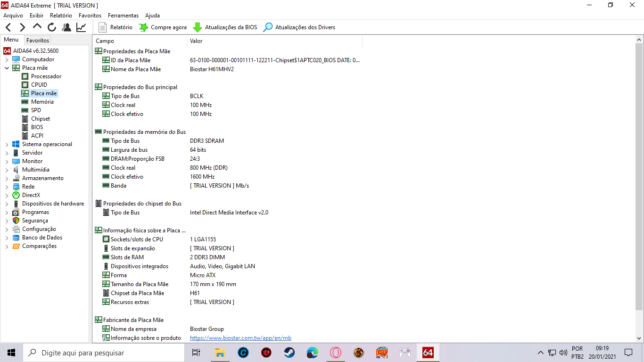The width and height of the screenshot is (644, 362).
Task: Expand the Computador tree node
Action: click(x=7, y=59)
